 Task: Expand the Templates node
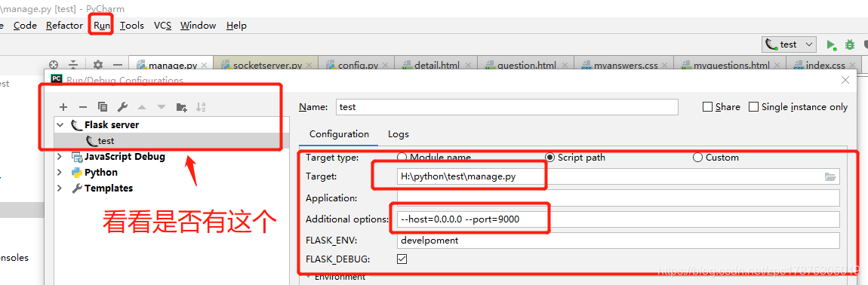(60, 188)
